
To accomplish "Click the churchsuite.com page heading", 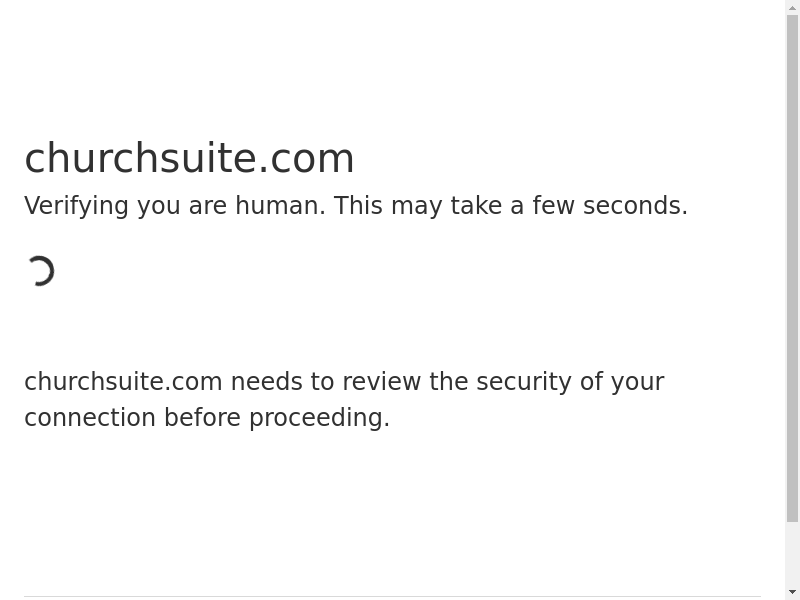I will click(189, 158).
